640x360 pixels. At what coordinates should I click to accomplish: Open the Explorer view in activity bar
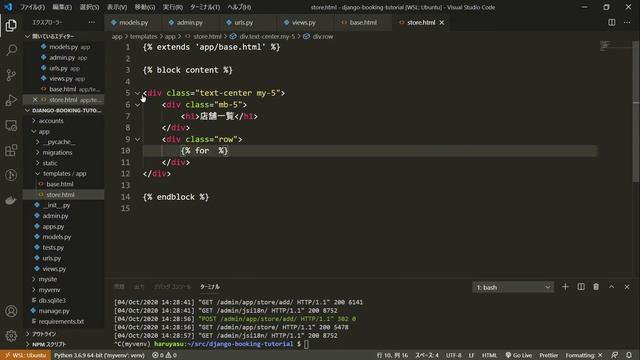pos(11,25)
